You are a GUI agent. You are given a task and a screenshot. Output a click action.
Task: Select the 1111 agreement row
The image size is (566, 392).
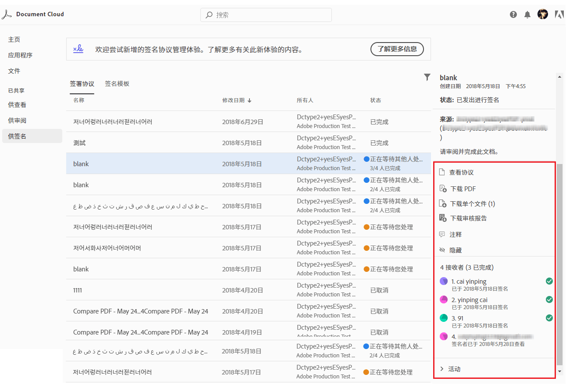[x=249, y=290]
